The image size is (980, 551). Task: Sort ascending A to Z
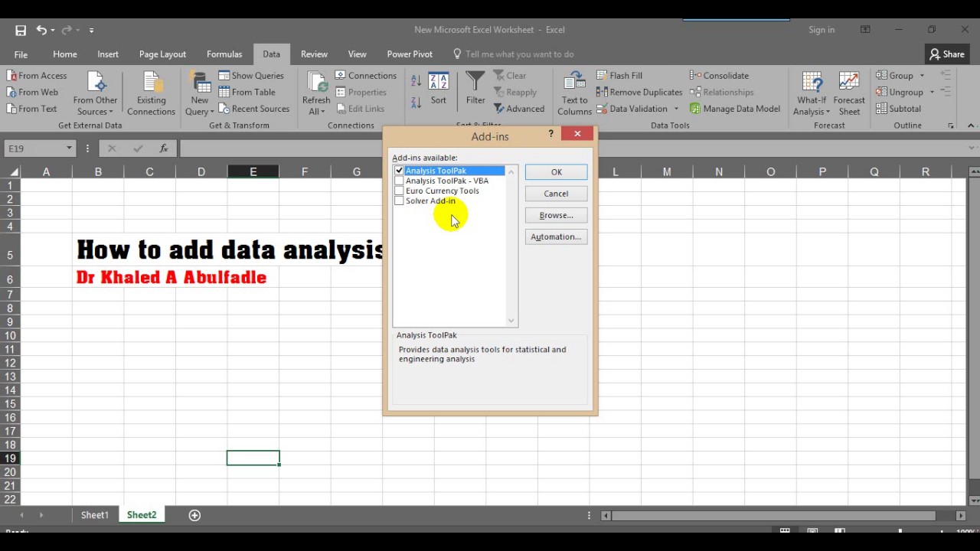(416, 80)
